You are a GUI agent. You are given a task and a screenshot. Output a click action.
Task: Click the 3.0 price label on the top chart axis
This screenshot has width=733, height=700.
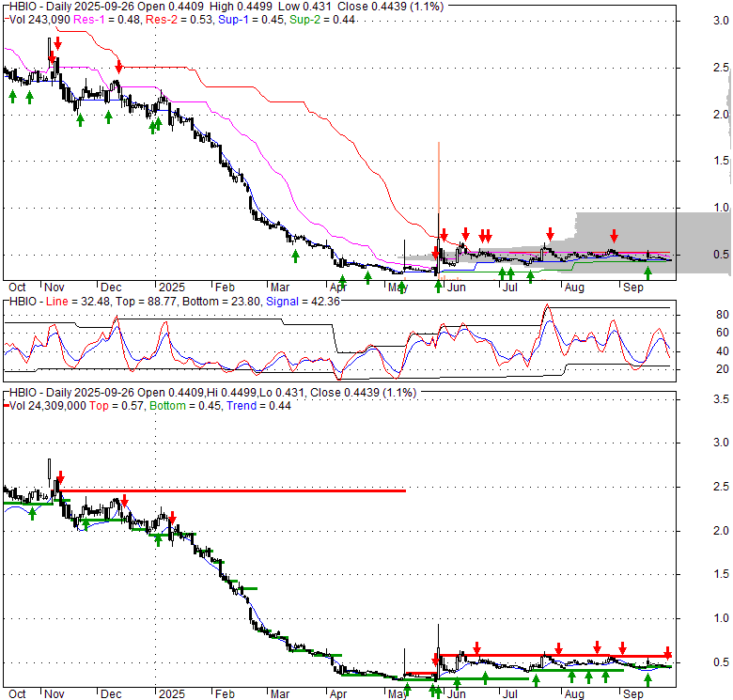tap(721, 21)
